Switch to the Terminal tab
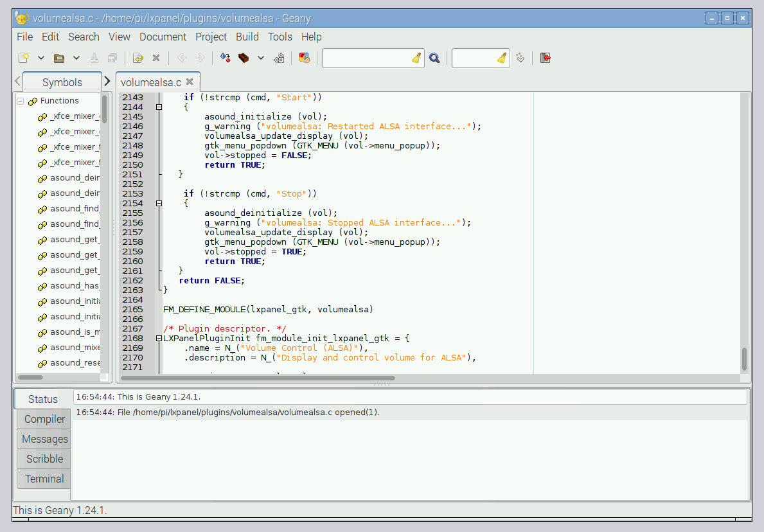 [x=44, y=479]
